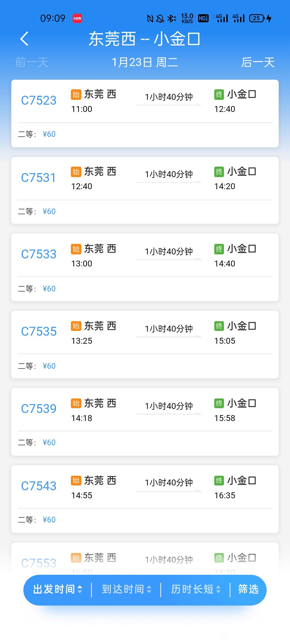Screen dimensions: 290x644
Task: Open the C7523 train card at 11:00
Action: [x=145, y=114]
